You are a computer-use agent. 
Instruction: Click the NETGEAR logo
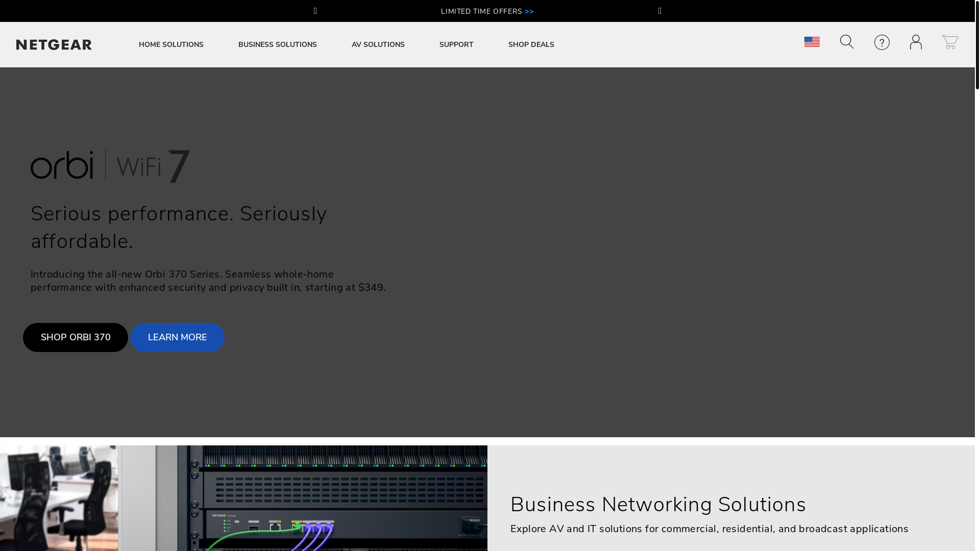point(54,45)
